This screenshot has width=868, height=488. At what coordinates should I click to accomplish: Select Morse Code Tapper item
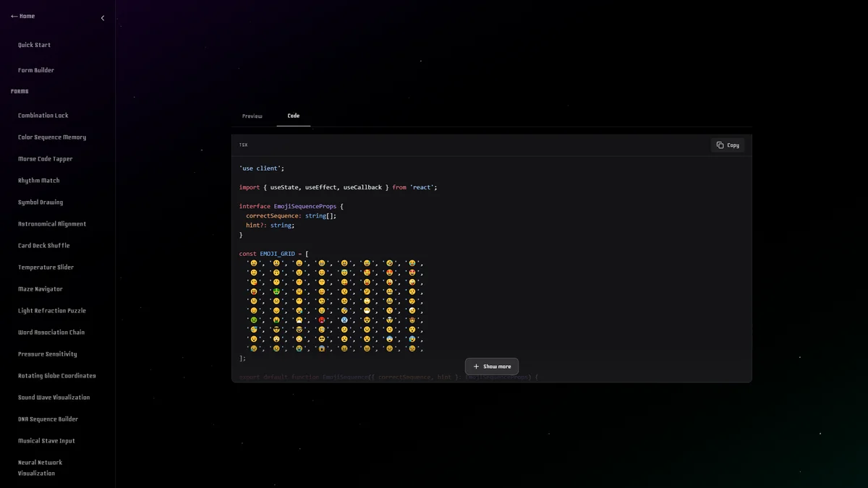click(x=46, y=159)
